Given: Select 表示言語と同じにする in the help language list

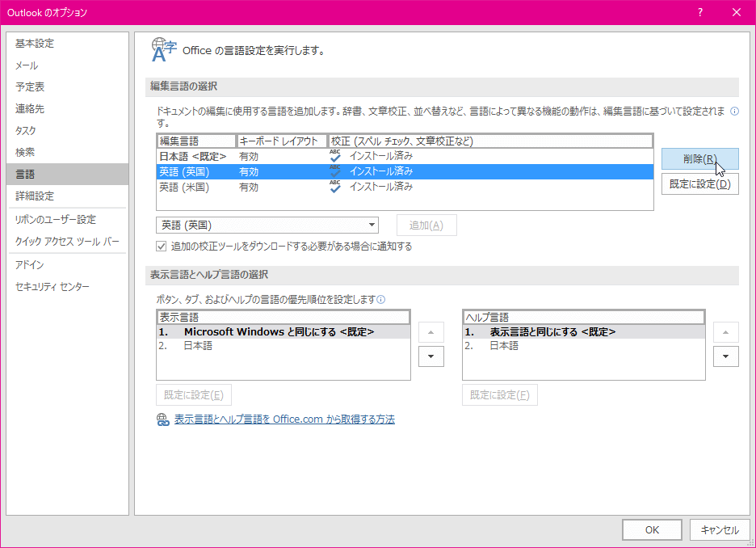Looking at the screenshot, I should (583, 332).
